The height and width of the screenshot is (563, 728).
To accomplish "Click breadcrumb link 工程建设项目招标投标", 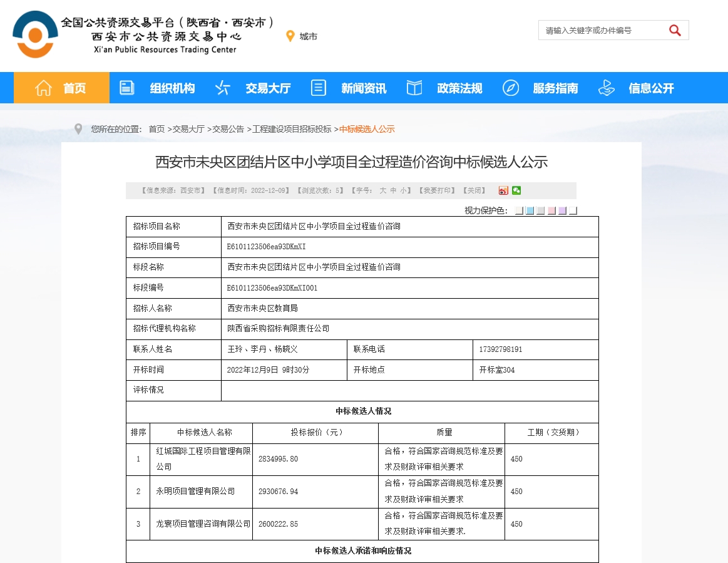I will [292, 129].
